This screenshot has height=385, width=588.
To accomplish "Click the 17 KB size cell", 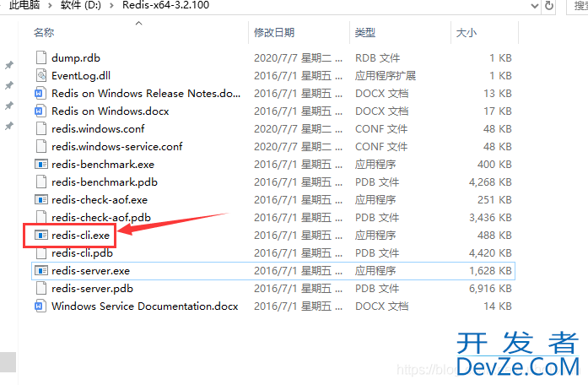I will (x=498, y=111).
